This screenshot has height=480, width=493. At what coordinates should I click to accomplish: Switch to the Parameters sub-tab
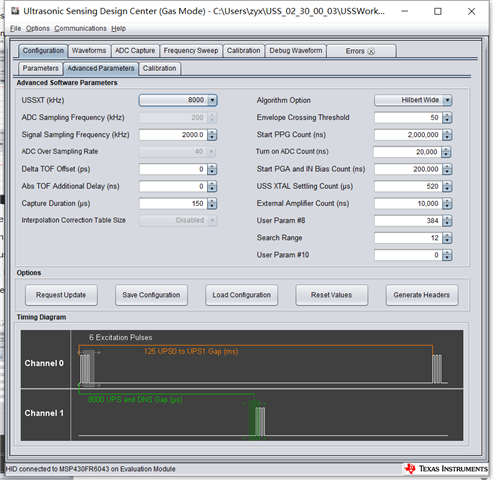tap(40, 68)
